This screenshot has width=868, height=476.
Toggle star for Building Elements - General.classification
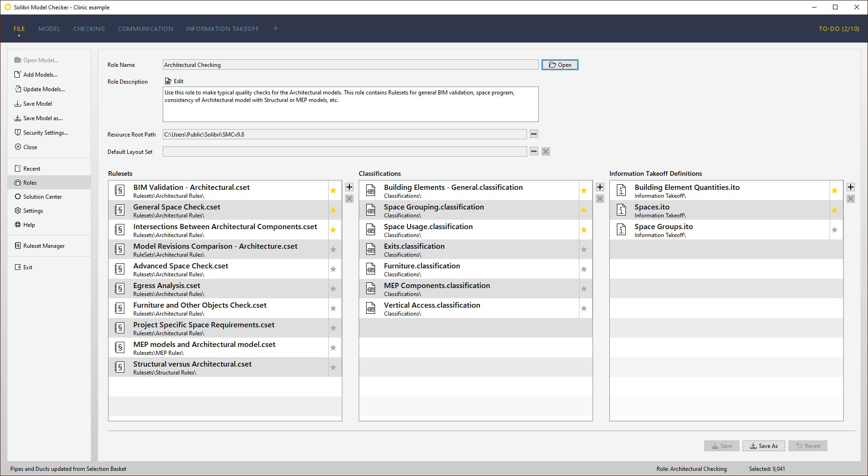[584, 190]
